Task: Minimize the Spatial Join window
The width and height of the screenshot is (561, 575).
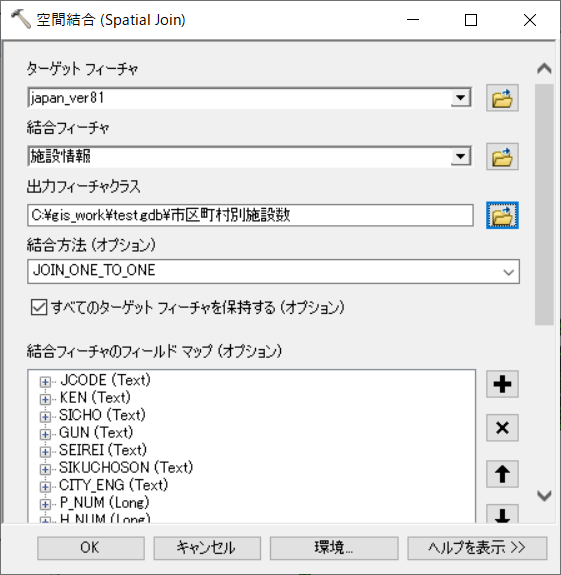Action: pyautogui.click(x=413, y=20)
